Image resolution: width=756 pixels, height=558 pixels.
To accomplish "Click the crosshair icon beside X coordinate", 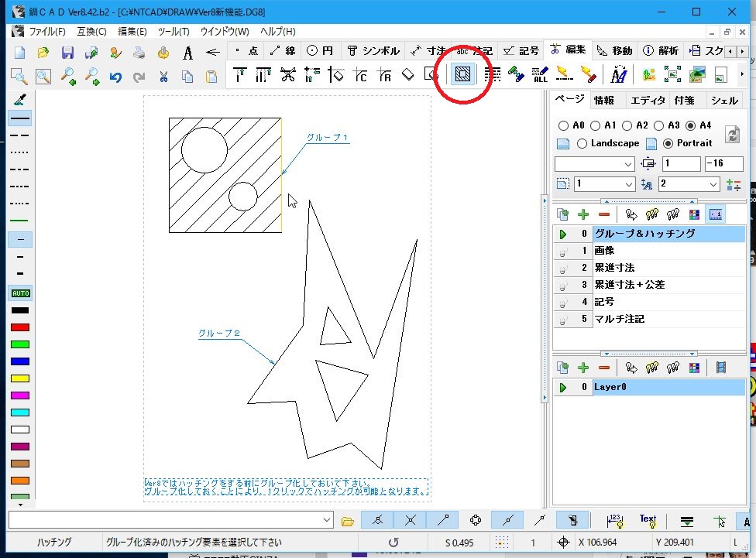I will coord(563,542).
